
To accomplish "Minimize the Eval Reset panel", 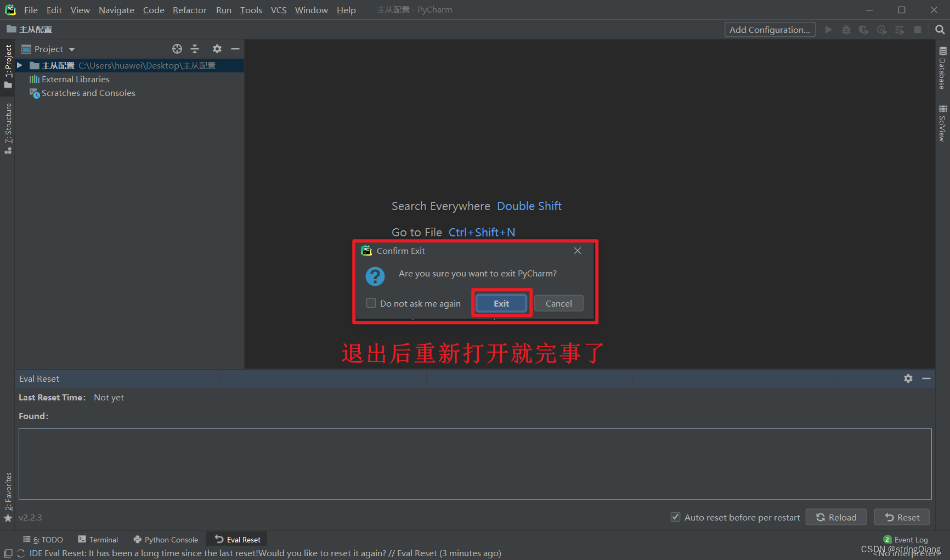I will (926, 378).
